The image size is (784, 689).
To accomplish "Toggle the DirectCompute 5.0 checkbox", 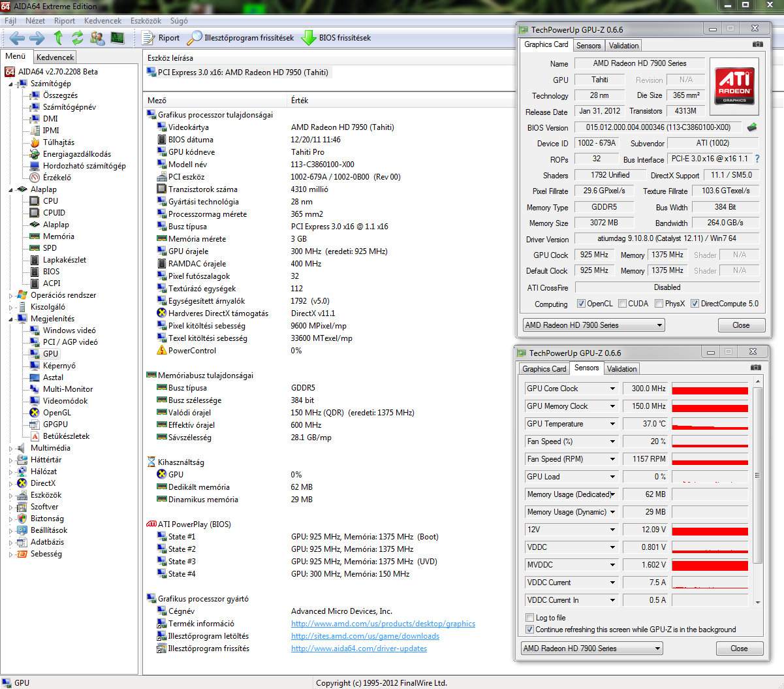I will coord(695,304).
